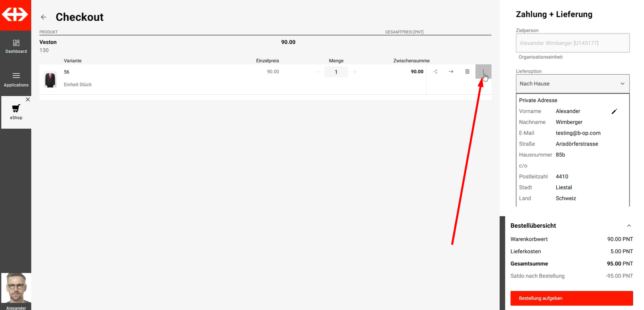Open the Applications menu in sidebar
This screenshot has height=310, width=644.
tap(16, 79)
